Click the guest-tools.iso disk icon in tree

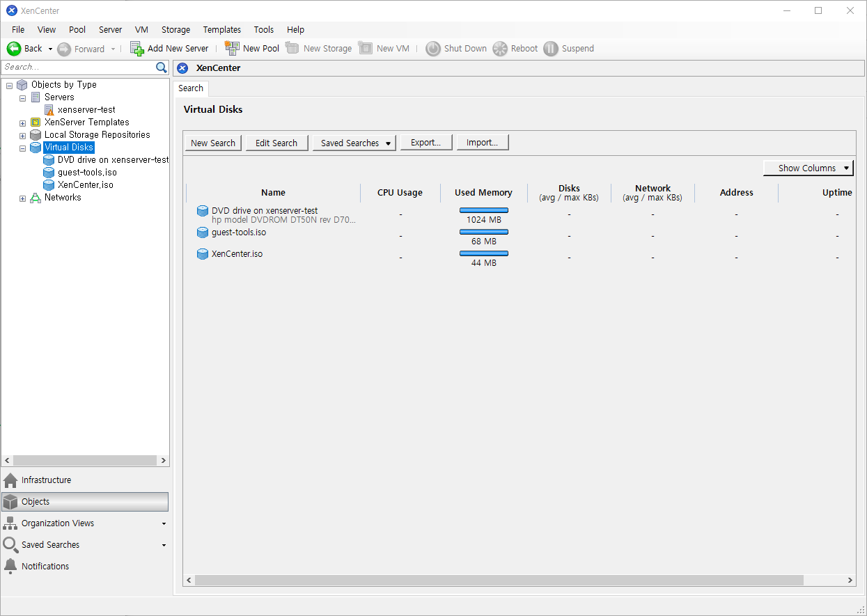49,173
